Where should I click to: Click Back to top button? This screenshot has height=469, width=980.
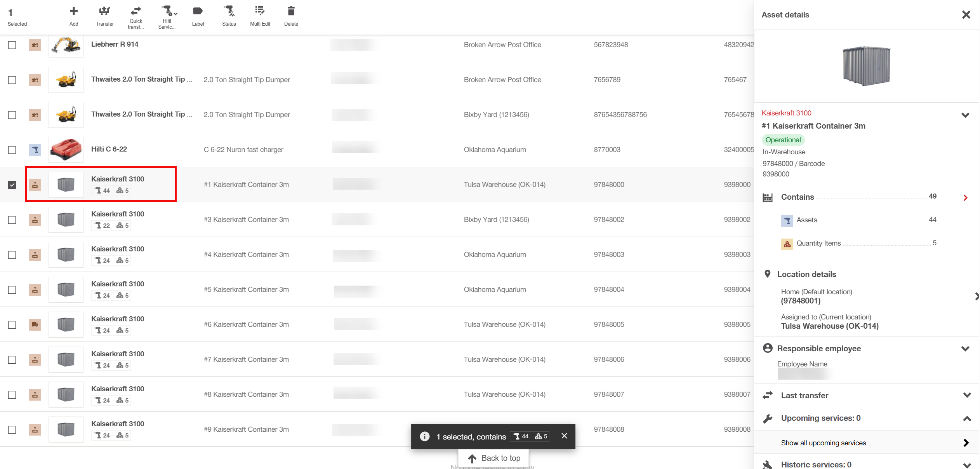pos(493,459)
